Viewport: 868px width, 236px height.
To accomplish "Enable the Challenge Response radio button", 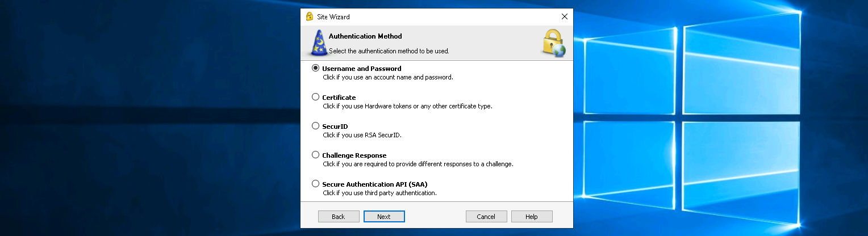I will pyautogui.click(x=316, y=155).
